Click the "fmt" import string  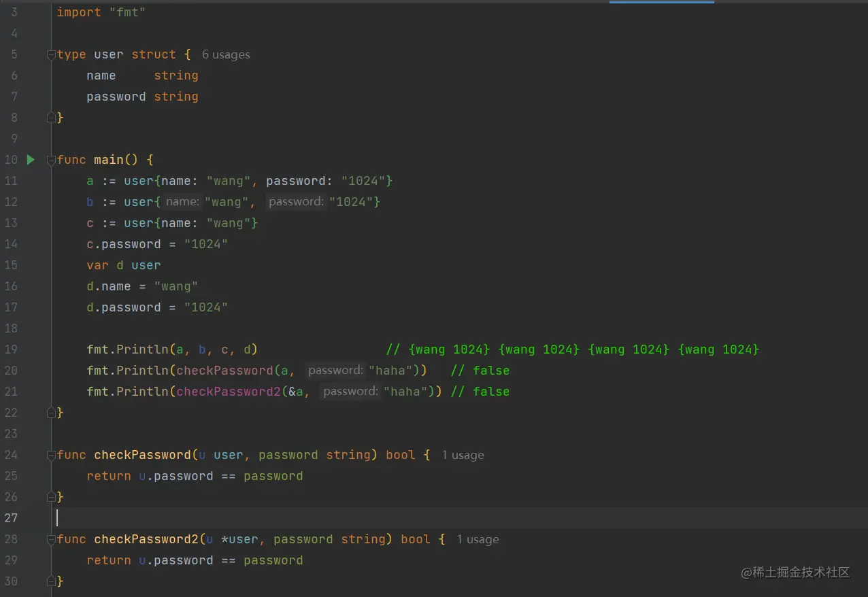click(x=127, y=12)
